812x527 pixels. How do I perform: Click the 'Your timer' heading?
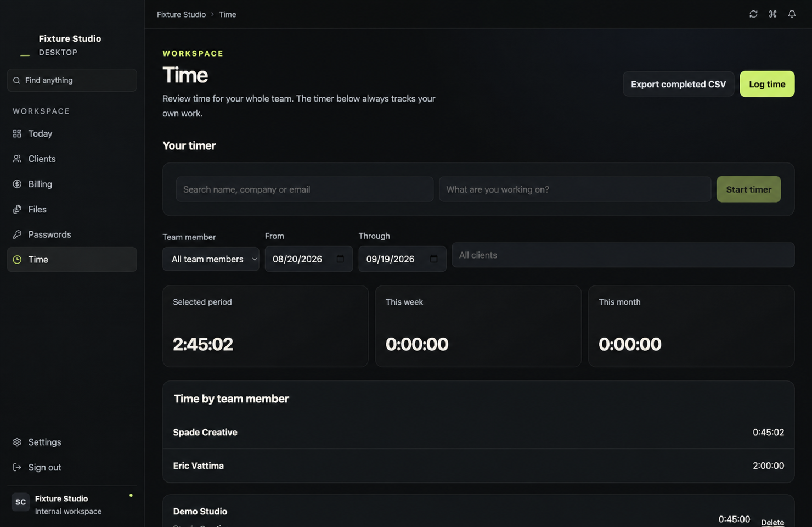189,145
